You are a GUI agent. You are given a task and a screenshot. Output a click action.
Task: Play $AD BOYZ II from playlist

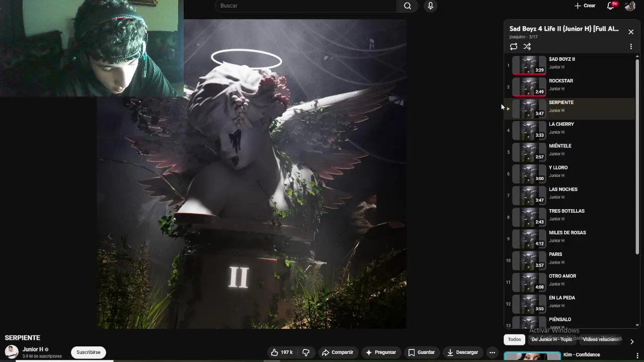coord(570,65)
